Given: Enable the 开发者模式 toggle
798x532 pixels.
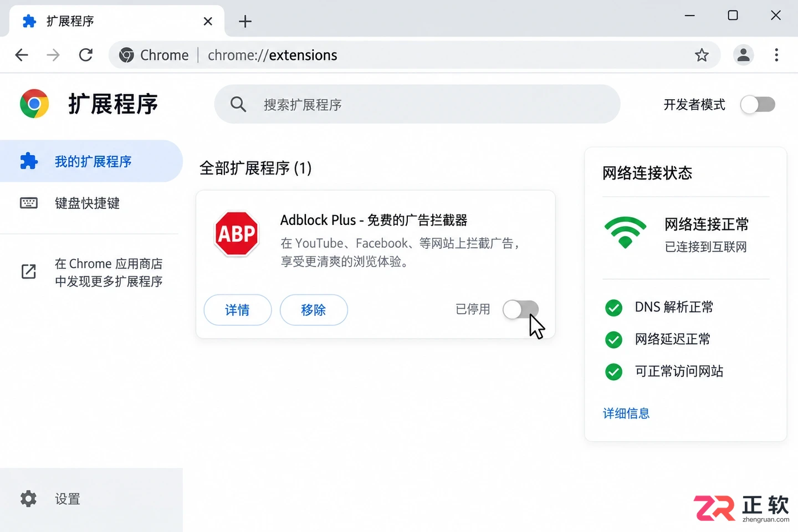Looking at the screenshot, I should pyautogui.click(x=758, y=104).
